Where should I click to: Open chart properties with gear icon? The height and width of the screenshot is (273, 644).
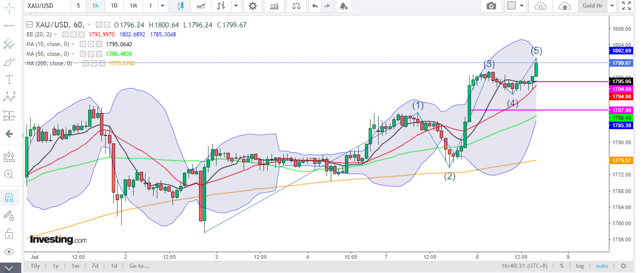coord(253,6)
